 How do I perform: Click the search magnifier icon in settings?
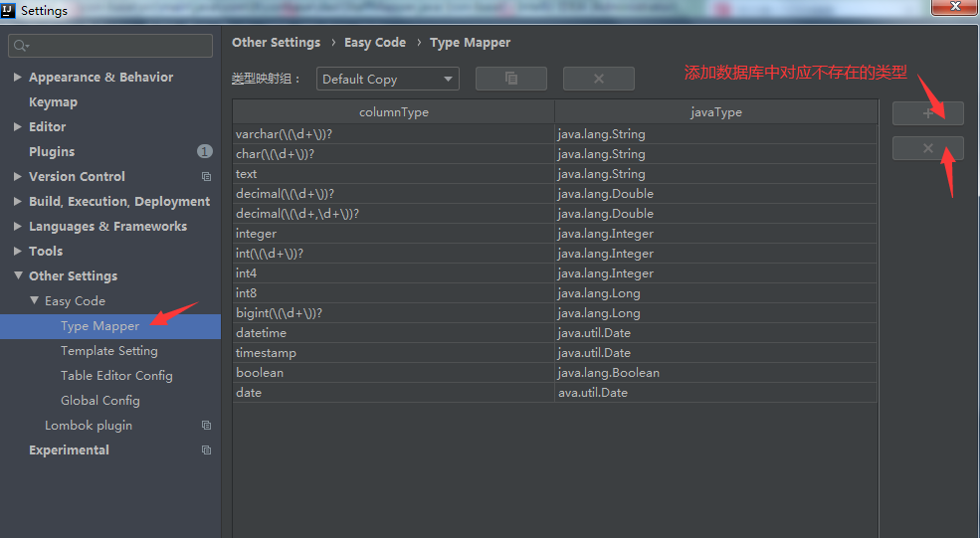(x=21, y=46)
